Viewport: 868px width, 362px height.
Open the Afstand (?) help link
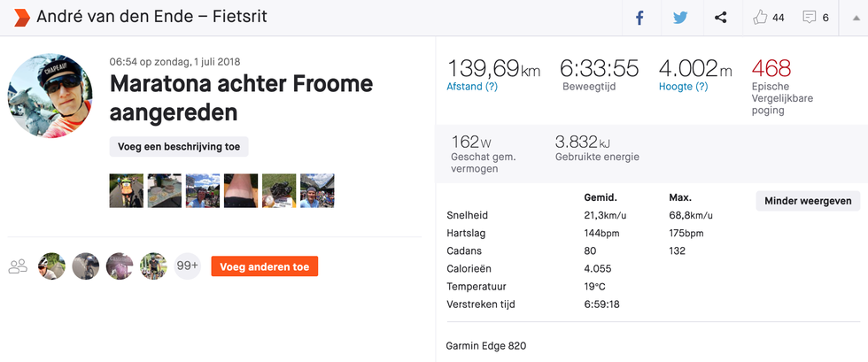471,87
